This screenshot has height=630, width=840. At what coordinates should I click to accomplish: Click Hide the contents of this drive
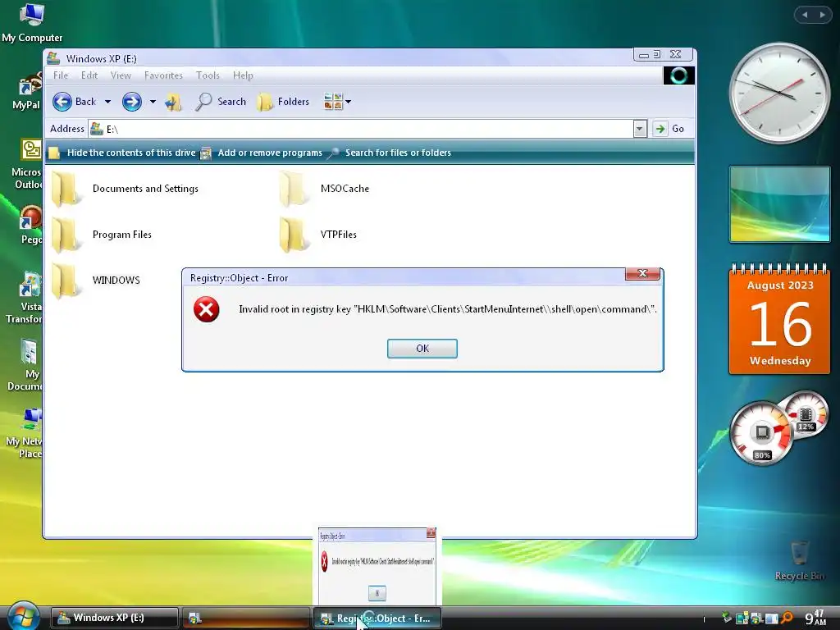tap(123, 153)
